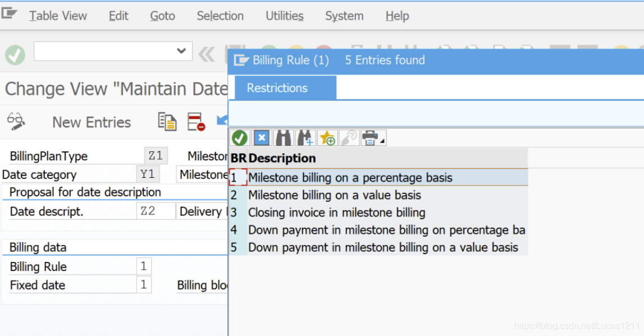Click the BR column header
This screenshot has width=644, height=336.
(238, 158)
